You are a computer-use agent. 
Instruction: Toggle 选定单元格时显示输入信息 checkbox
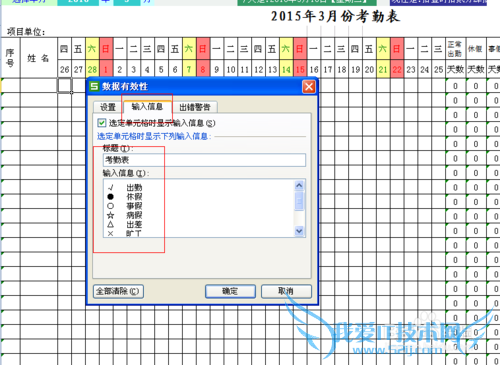(x=102, y=123)
